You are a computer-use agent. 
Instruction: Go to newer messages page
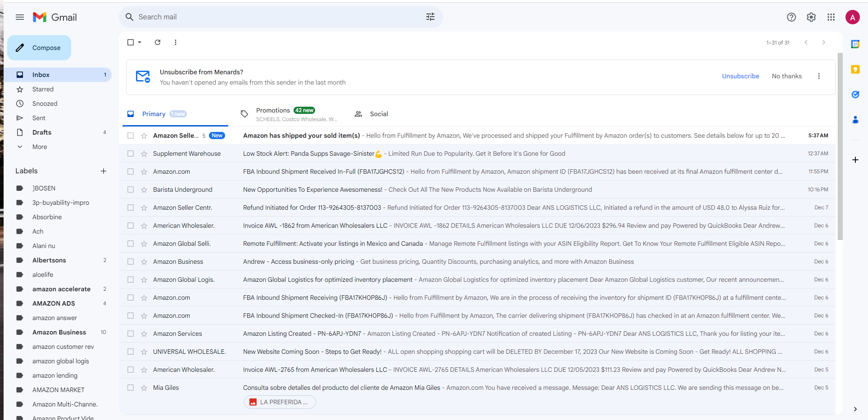pyautogui.click(x=806, y=42)
